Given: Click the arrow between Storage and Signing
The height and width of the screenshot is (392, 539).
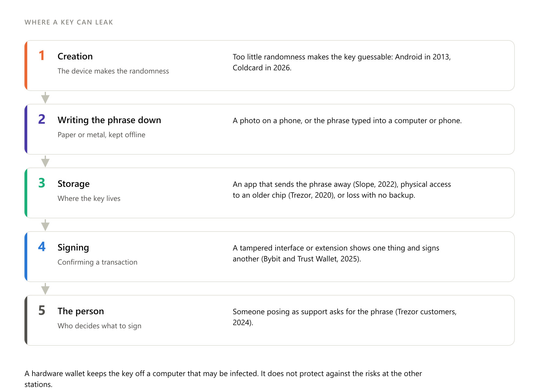Looking at the screenshot, I should (45, 225).
